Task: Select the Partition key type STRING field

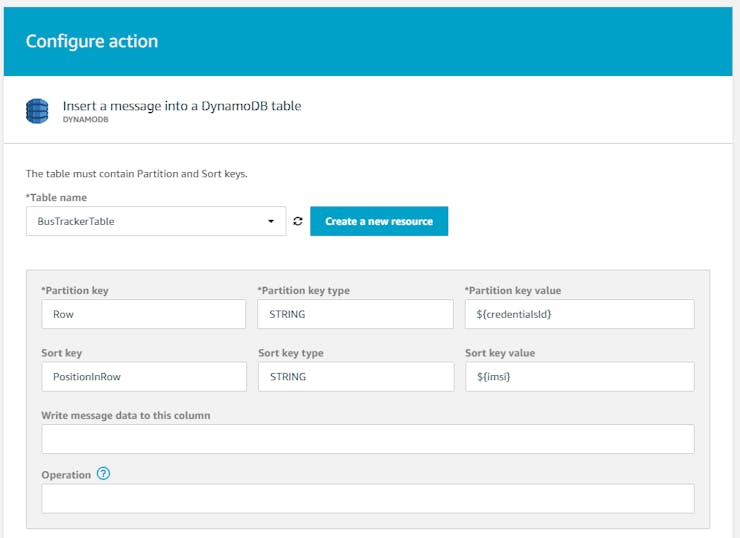Action: coord(355,314)
